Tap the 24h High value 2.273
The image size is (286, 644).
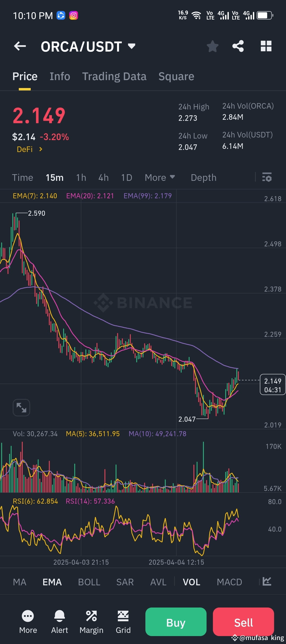click(188, 118)
